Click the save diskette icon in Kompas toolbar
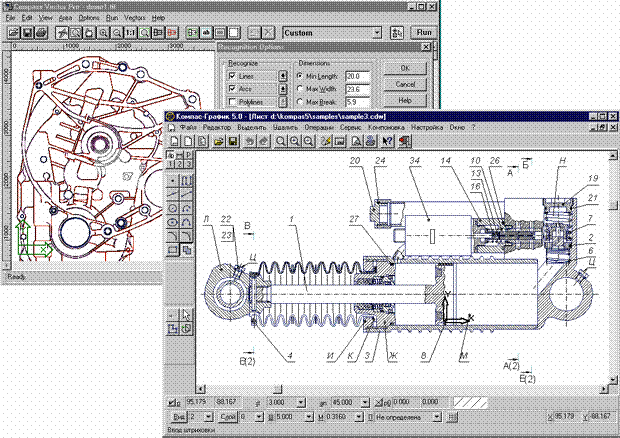Screen dimensions: 620x438 pyautogui.click(x=232, y=142)
